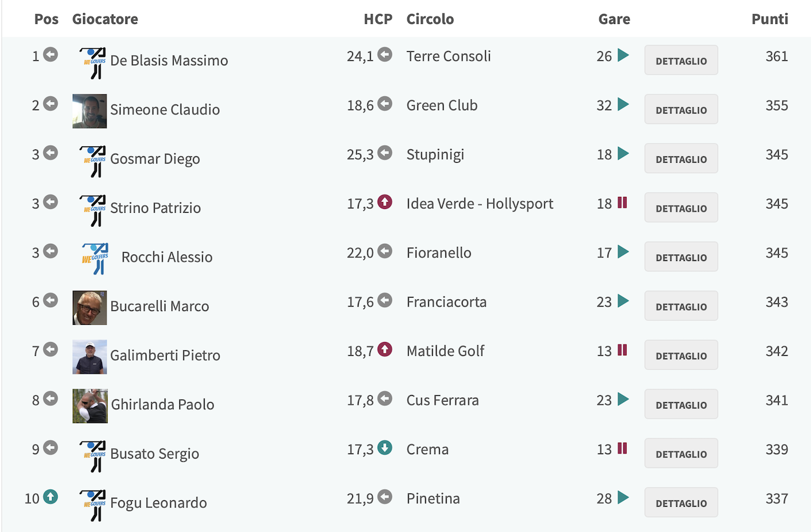Click the red up-arrow HCP icon for Galimberti Pietro
This screenshot has height=532, width=811.
coord(385,350)
